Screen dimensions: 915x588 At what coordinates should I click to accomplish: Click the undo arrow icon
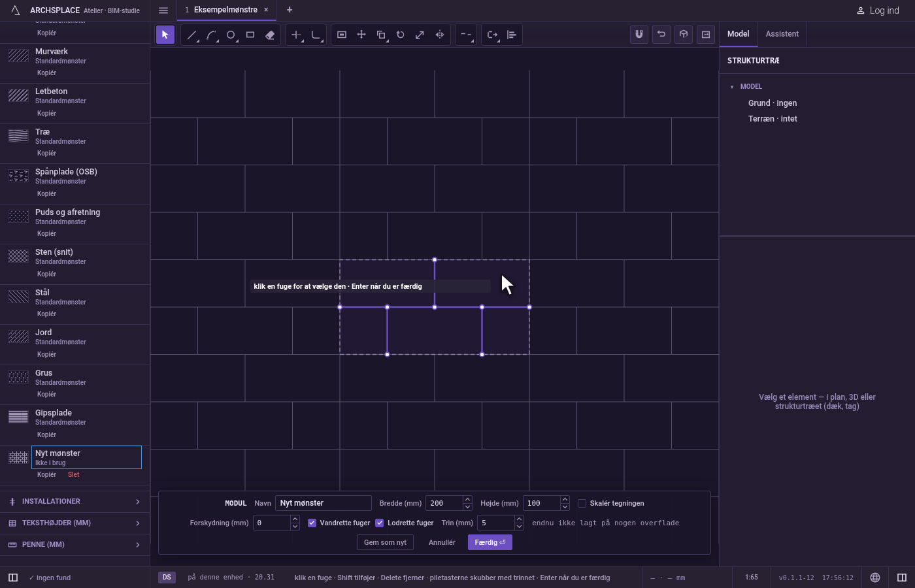[x=661, y=35]
